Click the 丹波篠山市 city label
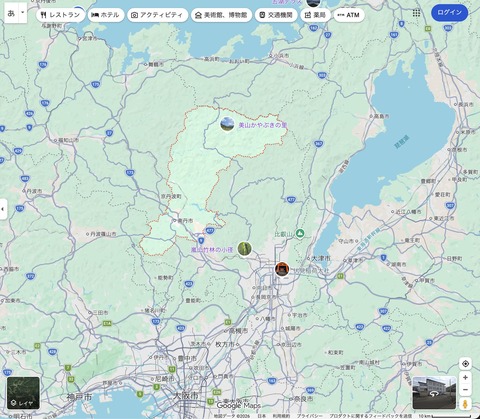This screenshot has width=480, height=419. tap(102, 234)
